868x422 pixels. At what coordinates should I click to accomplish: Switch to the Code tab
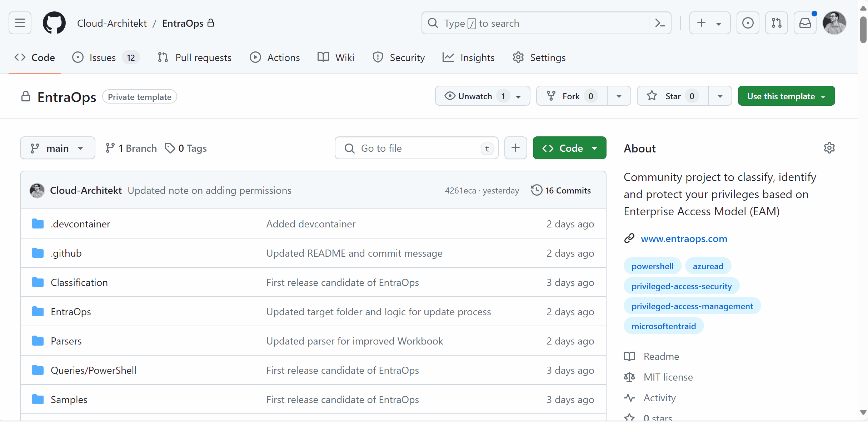point(35,57)
